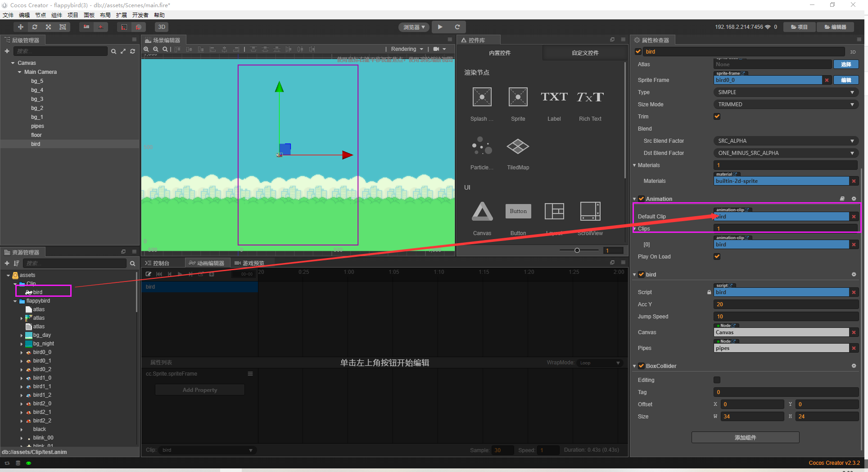Open the Type SIMPLE dropdown

click(786, 92)
